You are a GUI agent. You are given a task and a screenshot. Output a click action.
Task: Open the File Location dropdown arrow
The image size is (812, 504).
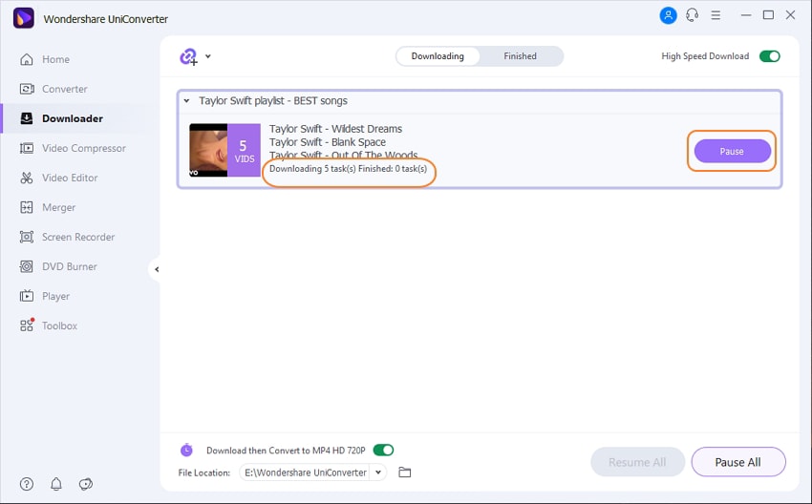(378, 472)
